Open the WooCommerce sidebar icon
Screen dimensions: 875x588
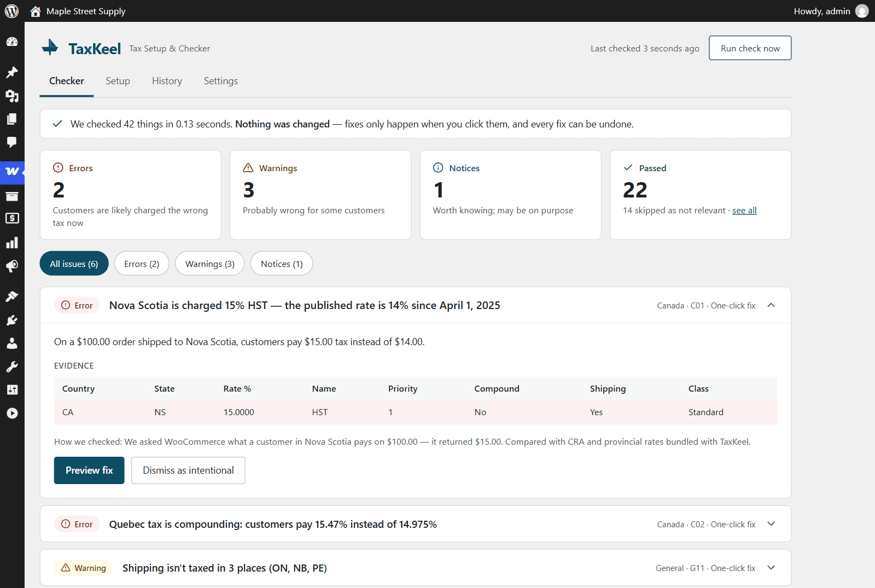[12, 171]
